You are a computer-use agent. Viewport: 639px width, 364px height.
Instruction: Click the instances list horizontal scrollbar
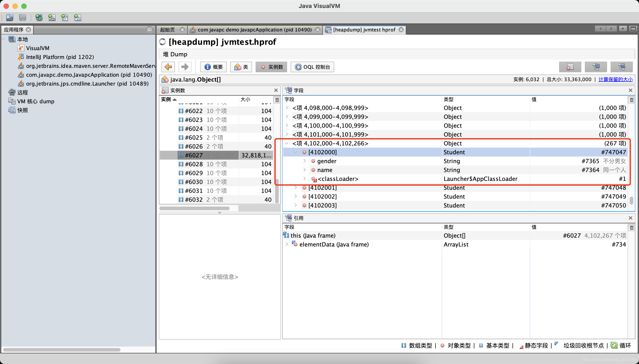[x=194, y=208]
